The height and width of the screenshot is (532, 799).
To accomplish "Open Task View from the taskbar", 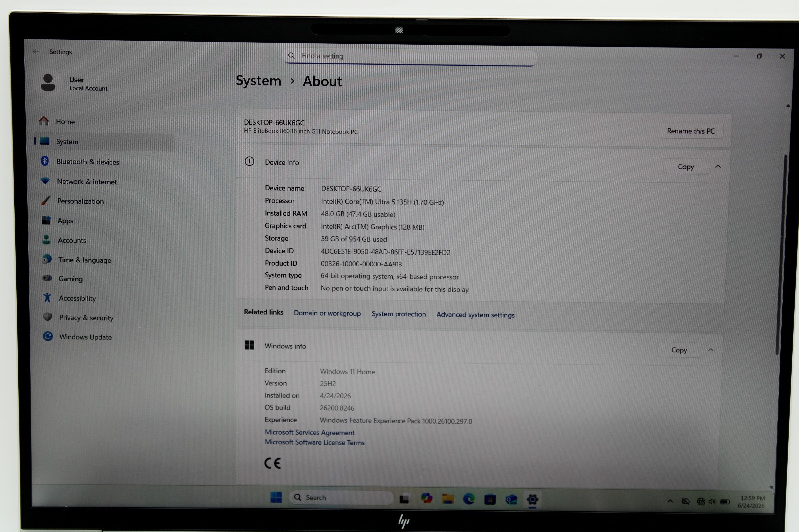I will (x=405, y=498).
